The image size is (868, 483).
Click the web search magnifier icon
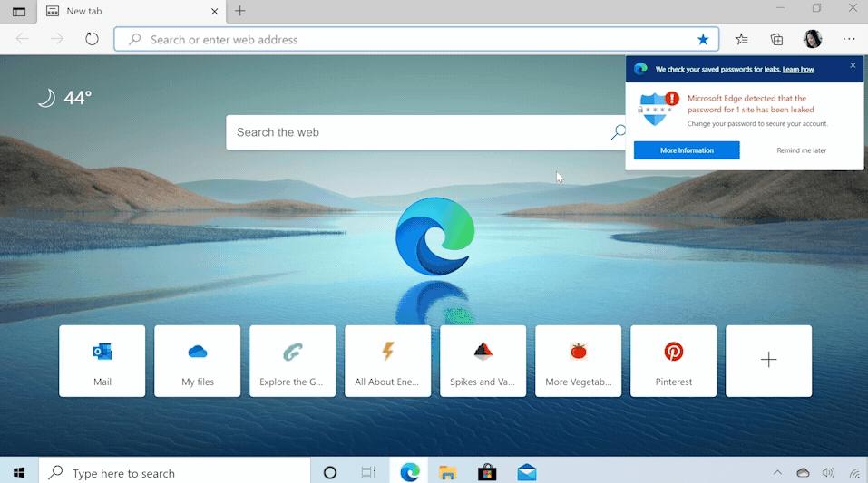[x=618, y=132]
